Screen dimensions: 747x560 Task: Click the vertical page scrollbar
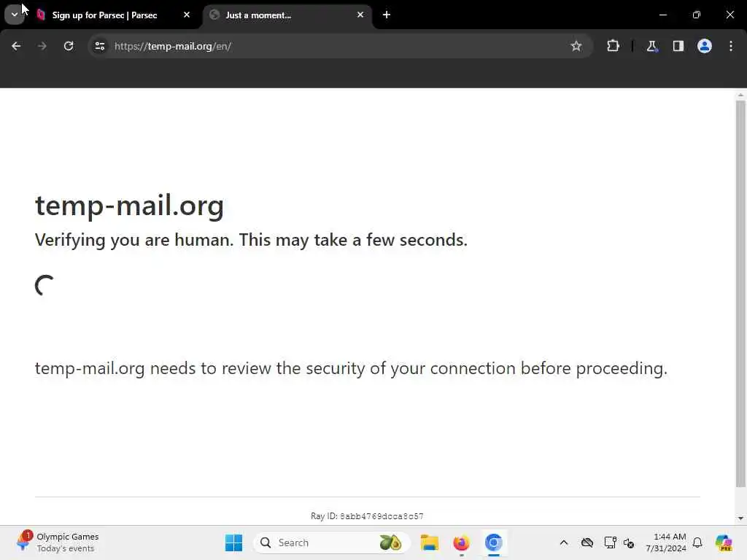[x=740, y=293]
